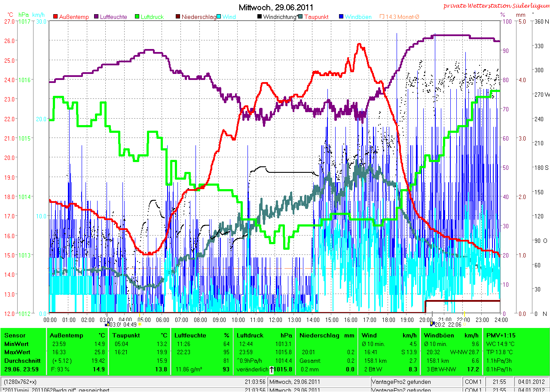Image resolution: width=550 pixels, height=392 pixels.
Task: Click the blue Windböen legend marker
Action: [341, 17]
